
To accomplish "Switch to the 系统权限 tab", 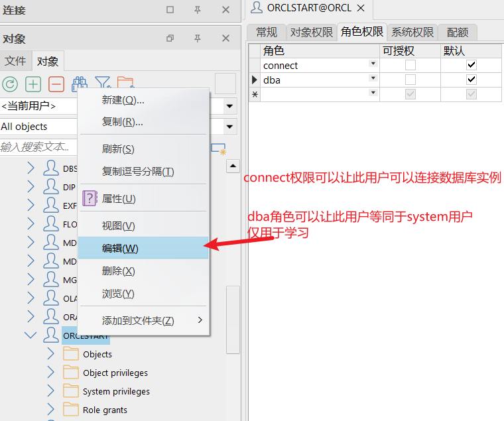I will (x=412, y=32).
